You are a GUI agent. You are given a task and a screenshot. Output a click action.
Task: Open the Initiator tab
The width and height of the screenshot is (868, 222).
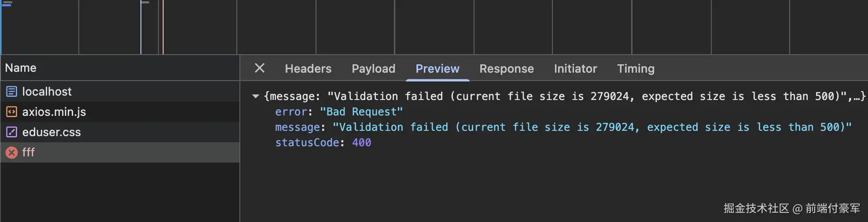[x=575, y=69]
